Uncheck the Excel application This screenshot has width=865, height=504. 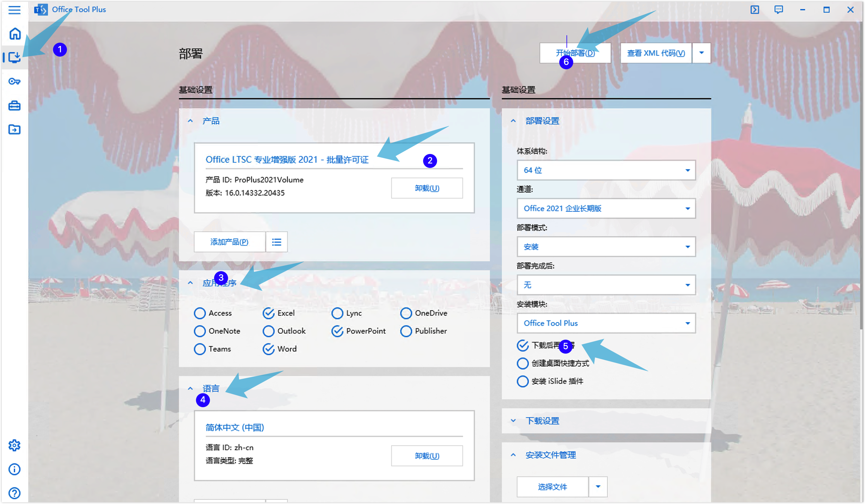point(268,313)
